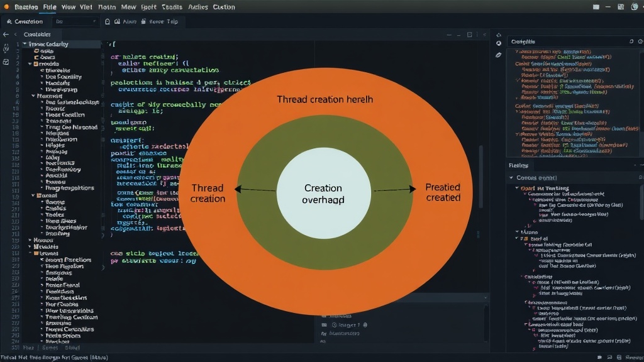Open the debug icon in the left sidebar
This screenshot has height=362, width=644.
[x=6, y=49]
